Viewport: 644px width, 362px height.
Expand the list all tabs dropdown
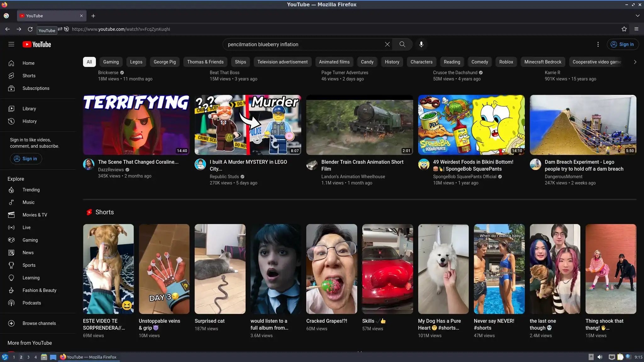(x=637, y=16)
